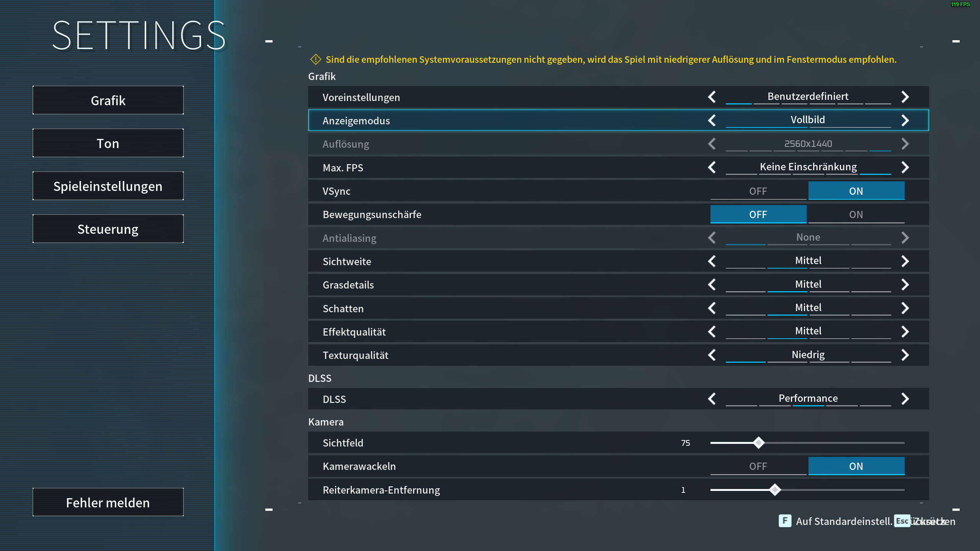Disable Kamerawackeln with OFF
Image resolution: width=980 pixels, height=551 pixels.
coord(758,466)
